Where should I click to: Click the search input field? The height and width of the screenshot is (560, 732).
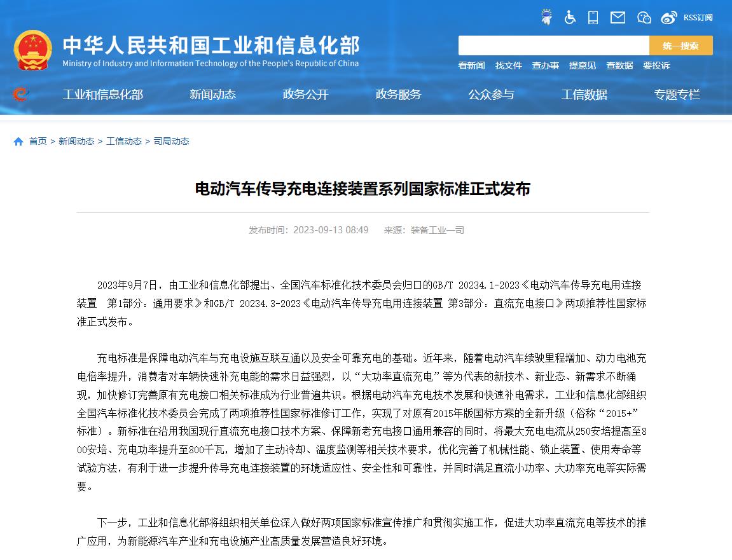(553, 46)
